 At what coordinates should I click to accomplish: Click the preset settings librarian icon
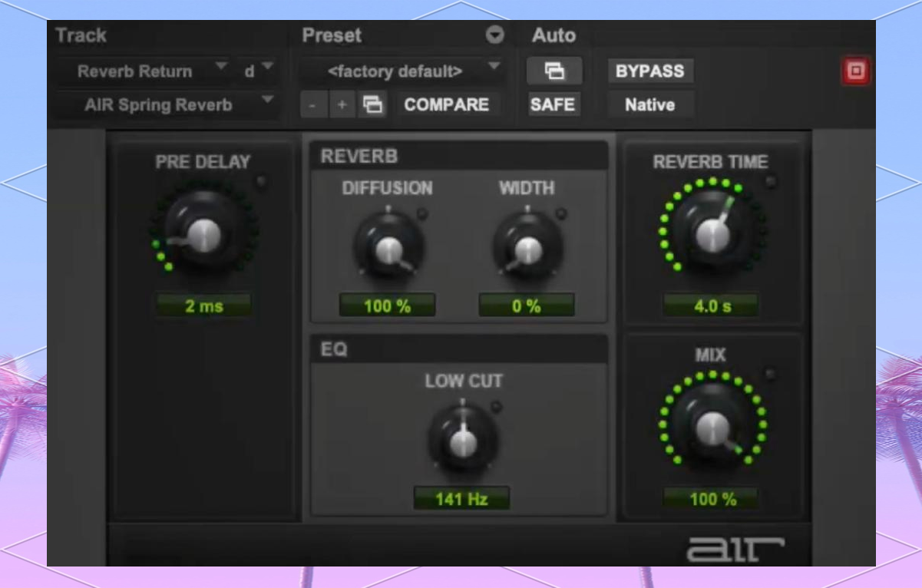tap(372, 104)
